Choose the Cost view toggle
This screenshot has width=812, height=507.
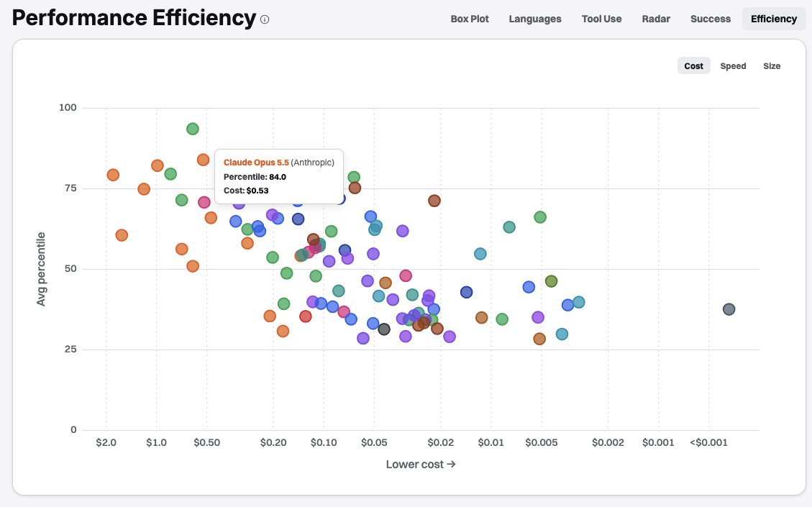click(x=693, y=65)
